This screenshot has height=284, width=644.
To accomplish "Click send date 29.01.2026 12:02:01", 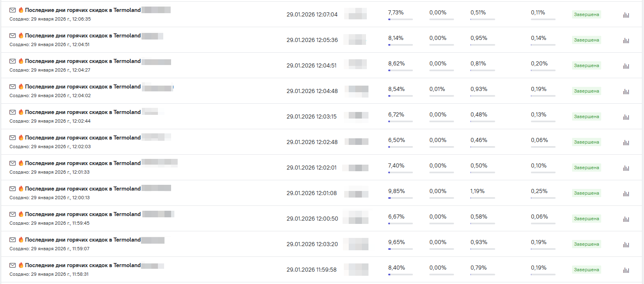I will coord(311,168).
